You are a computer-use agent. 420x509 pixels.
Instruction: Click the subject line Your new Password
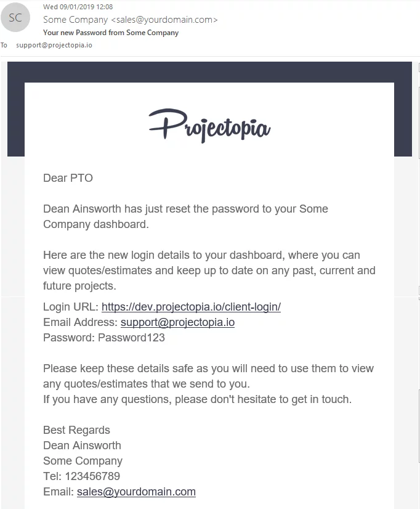(111, 33)
